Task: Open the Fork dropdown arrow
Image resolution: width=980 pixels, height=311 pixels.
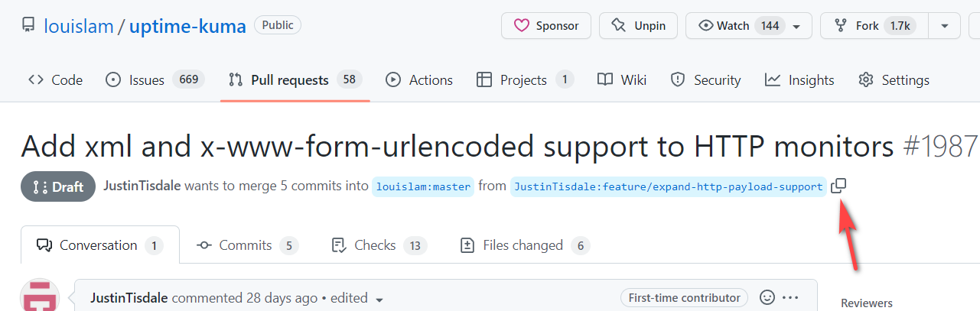Action: [x=945, y=26]
